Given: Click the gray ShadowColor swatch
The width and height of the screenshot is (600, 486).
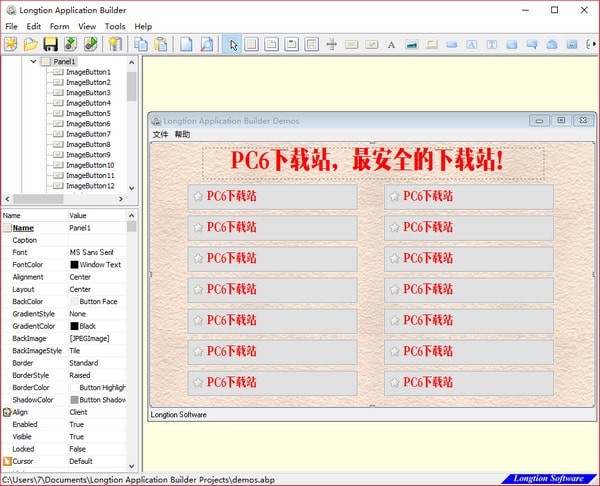Looking at the screenshot, I should [74, 400].
